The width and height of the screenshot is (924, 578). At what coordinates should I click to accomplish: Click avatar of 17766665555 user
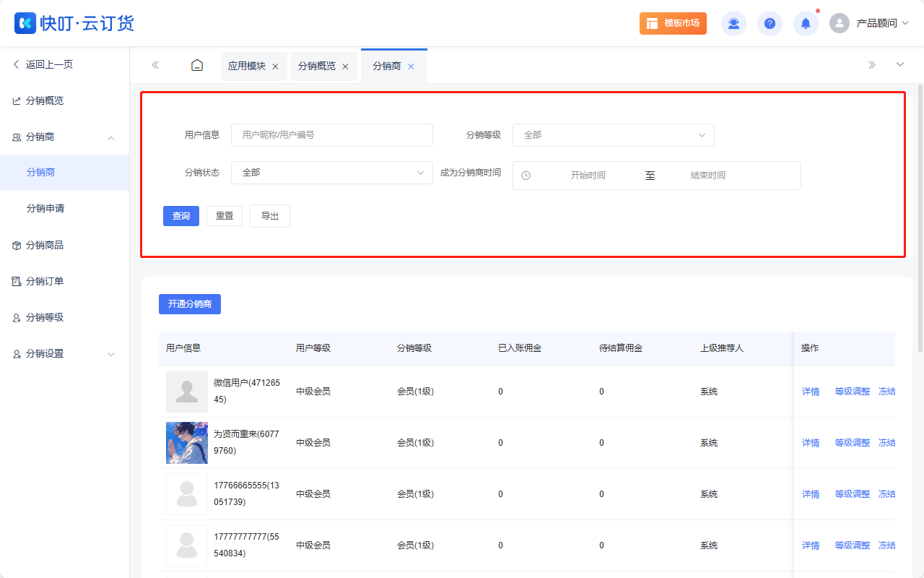pos(187,494)
